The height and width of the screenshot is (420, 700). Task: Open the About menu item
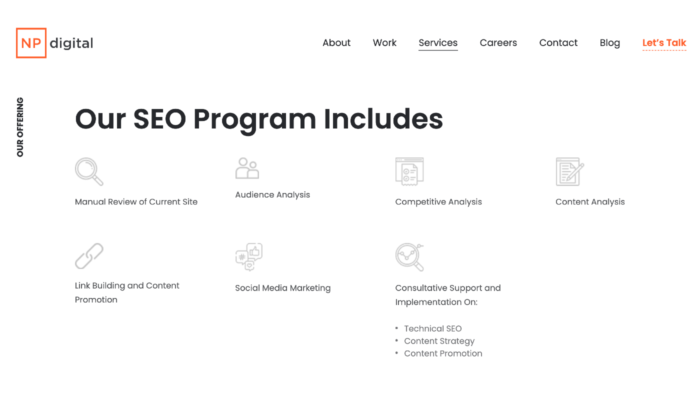click(337, 43)
